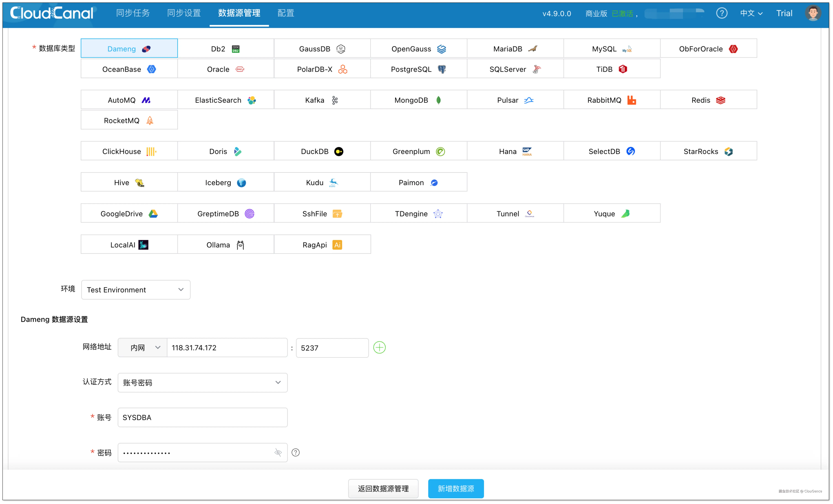Click the password help question icon

point(295,452)
